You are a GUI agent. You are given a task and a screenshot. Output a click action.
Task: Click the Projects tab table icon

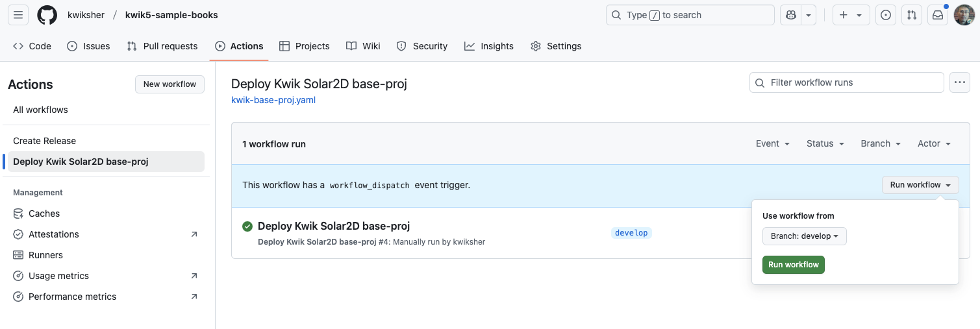tap(284, 46)
